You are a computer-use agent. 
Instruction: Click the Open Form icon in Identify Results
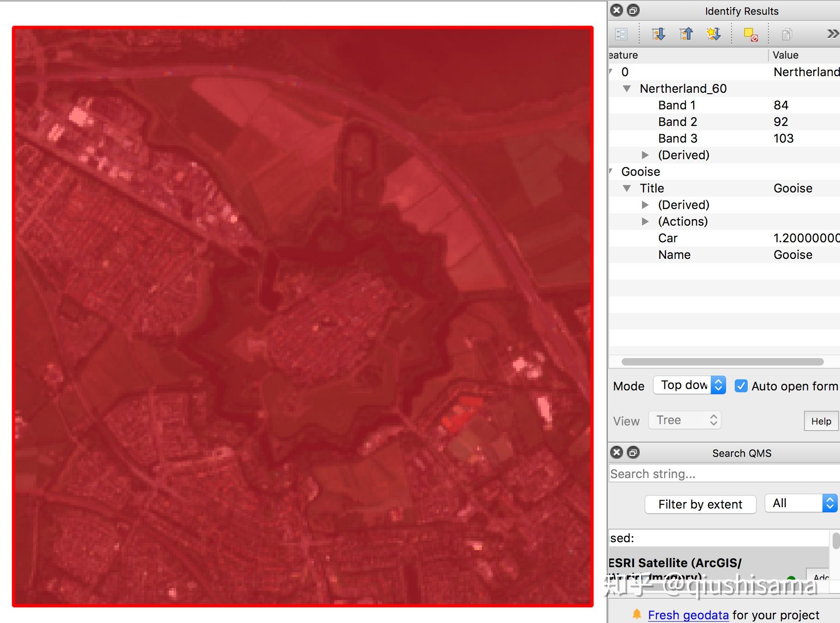621,34
